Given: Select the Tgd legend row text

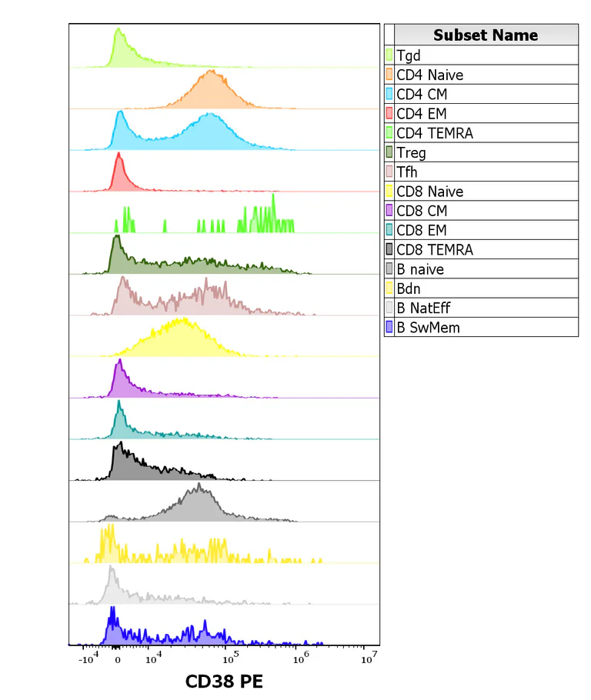Looking at the screenshot, I should pos(409,55).
